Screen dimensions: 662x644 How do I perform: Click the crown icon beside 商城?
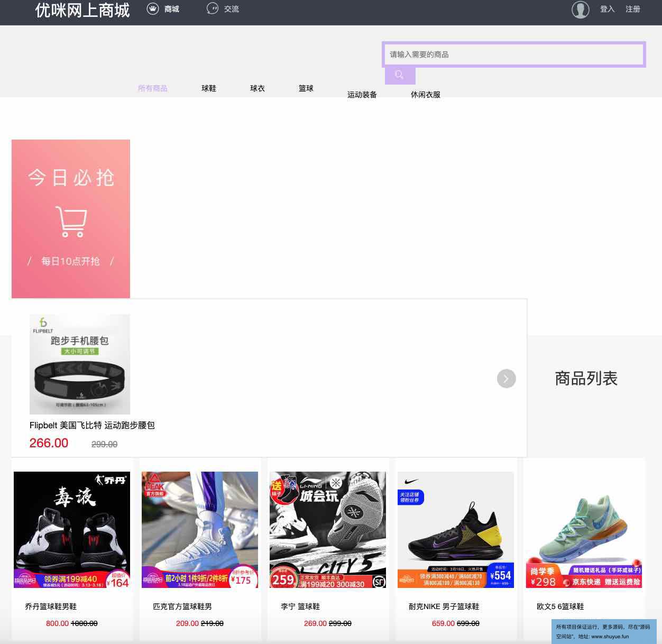coord(153,9)
